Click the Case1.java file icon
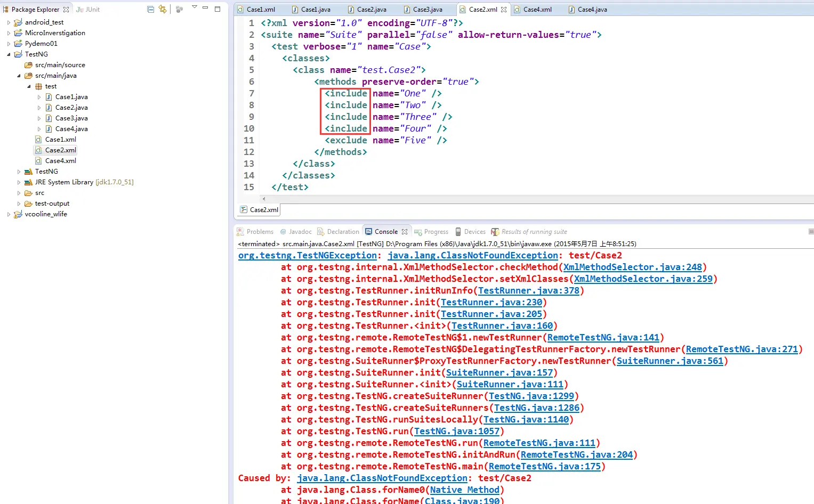This screenshot has width=814, height=504. 49,97
